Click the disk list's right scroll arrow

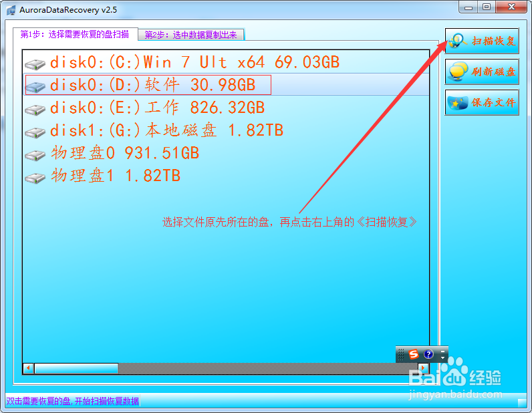[424, 368]
